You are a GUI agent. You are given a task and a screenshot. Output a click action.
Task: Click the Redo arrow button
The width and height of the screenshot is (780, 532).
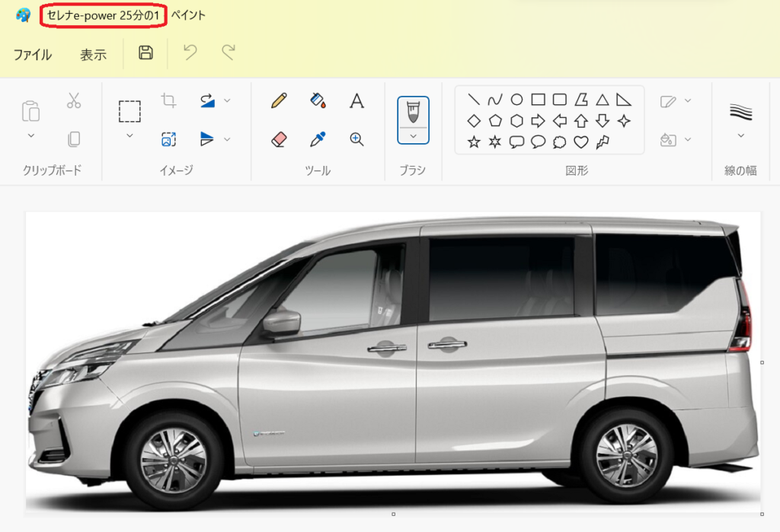click(x=228, y=53)
